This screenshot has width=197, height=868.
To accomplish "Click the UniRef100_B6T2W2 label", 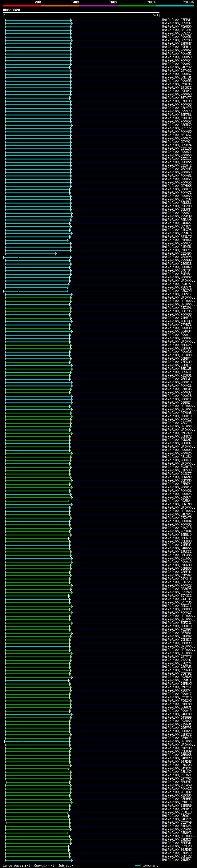I will (x=177, y=200).
